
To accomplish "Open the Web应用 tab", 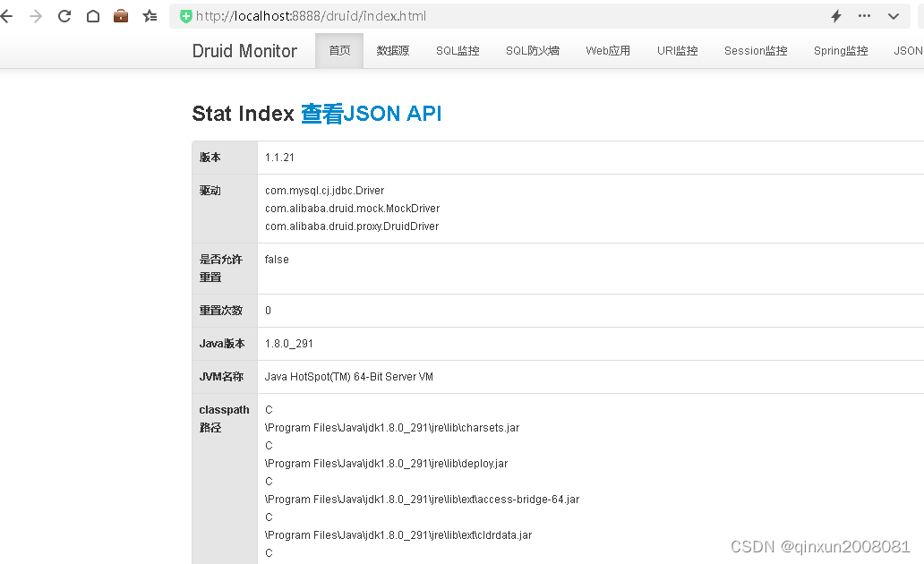I will [608, 51].
